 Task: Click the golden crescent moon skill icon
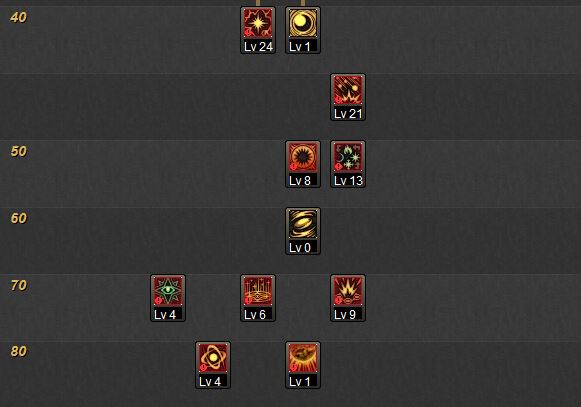[x=303, y=23]
